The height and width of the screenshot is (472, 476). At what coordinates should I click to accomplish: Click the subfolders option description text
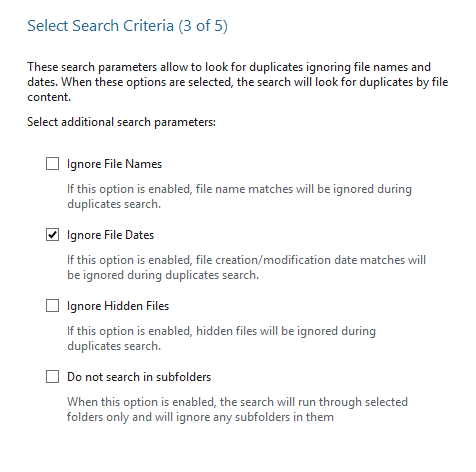click(x=237, y=409)
